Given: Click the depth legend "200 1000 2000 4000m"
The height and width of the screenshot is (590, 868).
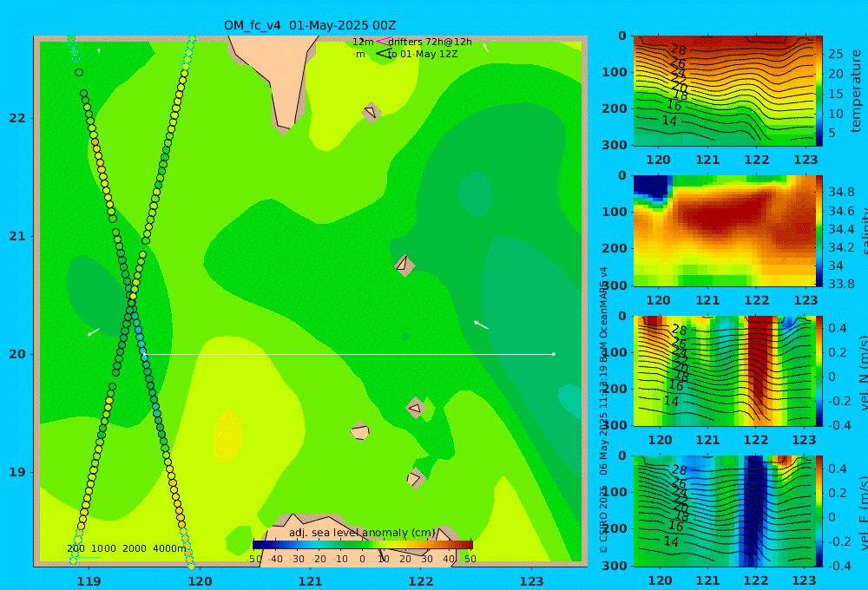Looking at the screenshot, I should point(127,548).
